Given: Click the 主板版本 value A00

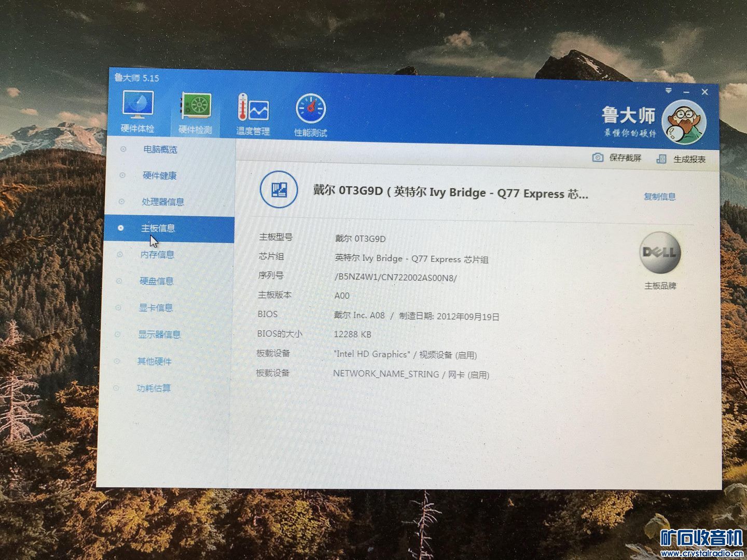Looking at the screenshot, I should [x=342, y=296].
